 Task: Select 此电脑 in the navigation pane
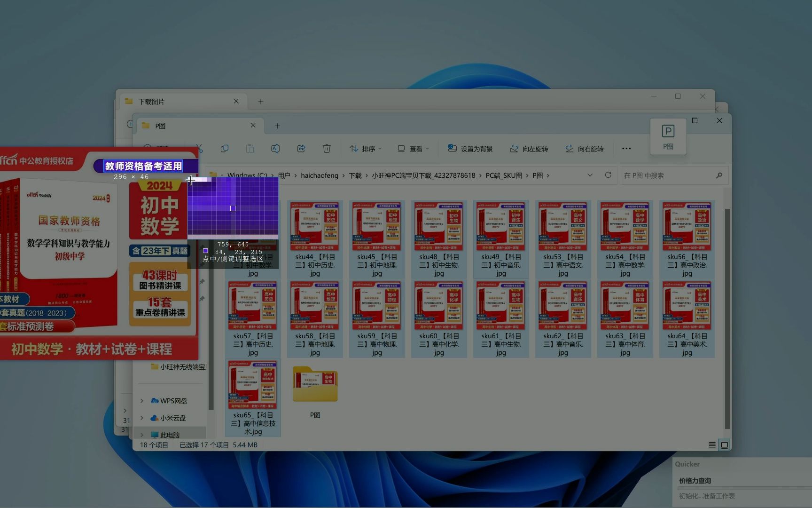coord(165,435)
